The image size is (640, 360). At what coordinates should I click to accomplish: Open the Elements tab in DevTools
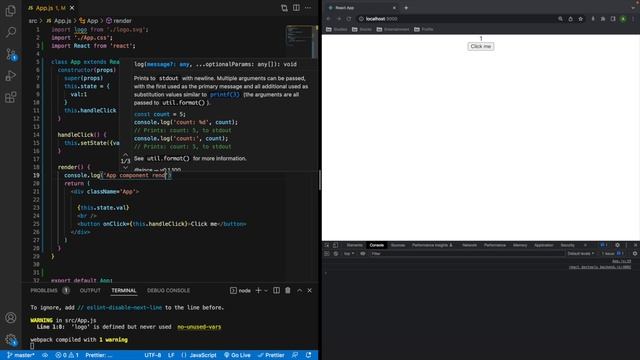(354, 245)
